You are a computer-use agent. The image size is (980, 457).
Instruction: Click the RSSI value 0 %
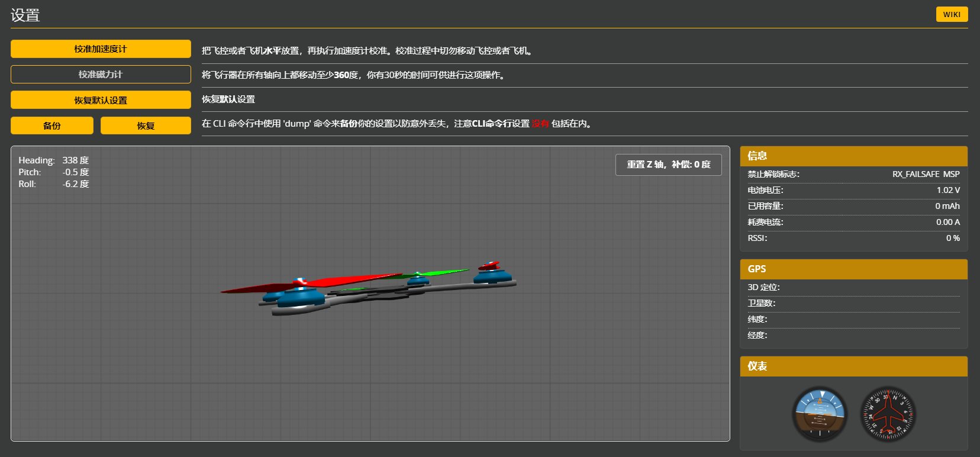953,238
